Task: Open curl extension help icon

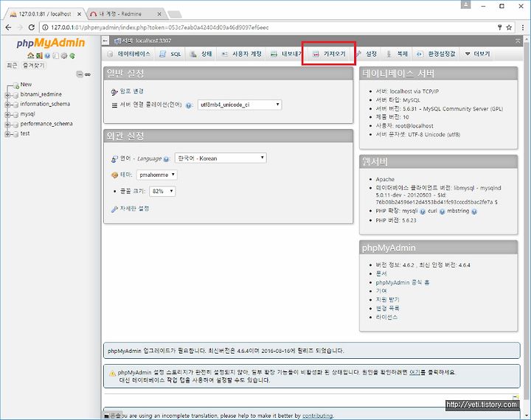Action: point(442,211)
